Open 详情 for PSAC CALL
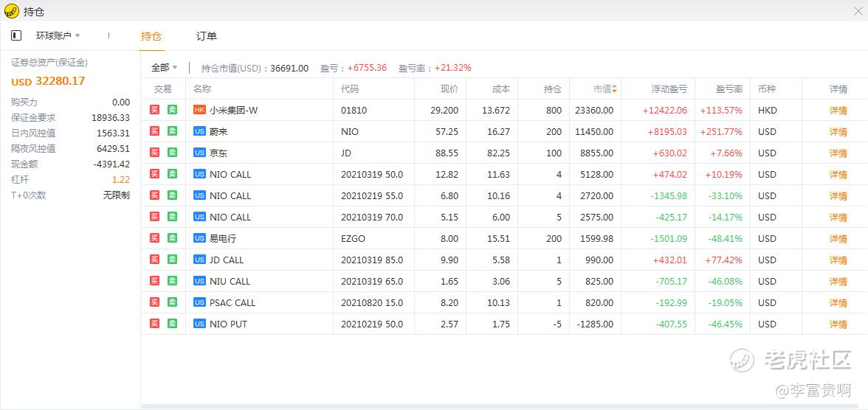 point(838,302)
